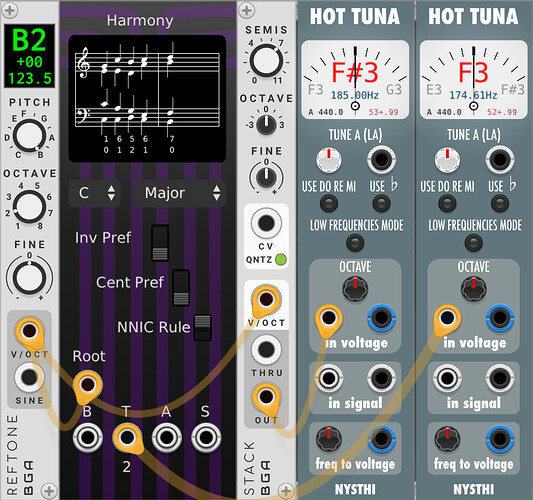Click the F3 Hot Tuna black in signal jack
This screenshot has height=500, width=533.
click(x=500, y=378)
